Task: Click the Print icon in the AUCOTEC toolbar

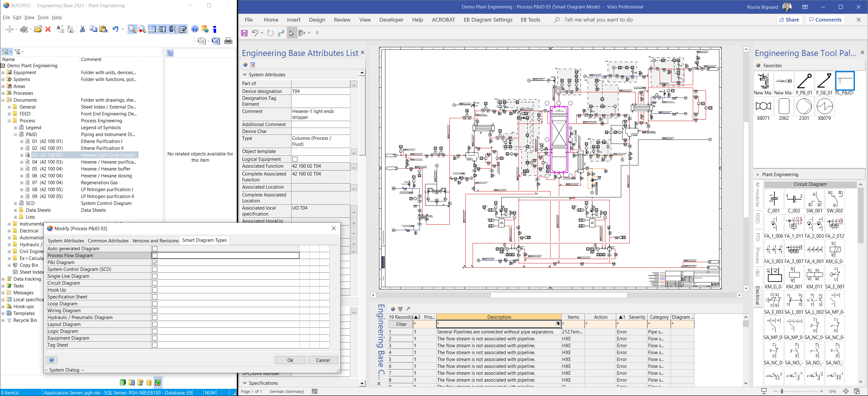Action: (228, 41)
